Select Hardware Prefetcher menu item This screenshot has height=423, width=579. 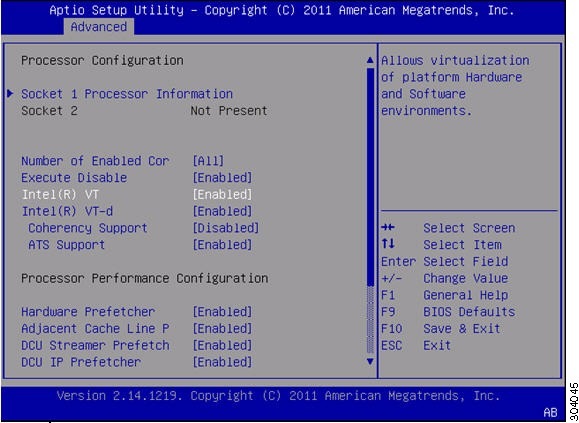pyautogui.click(x=88, y=312)
